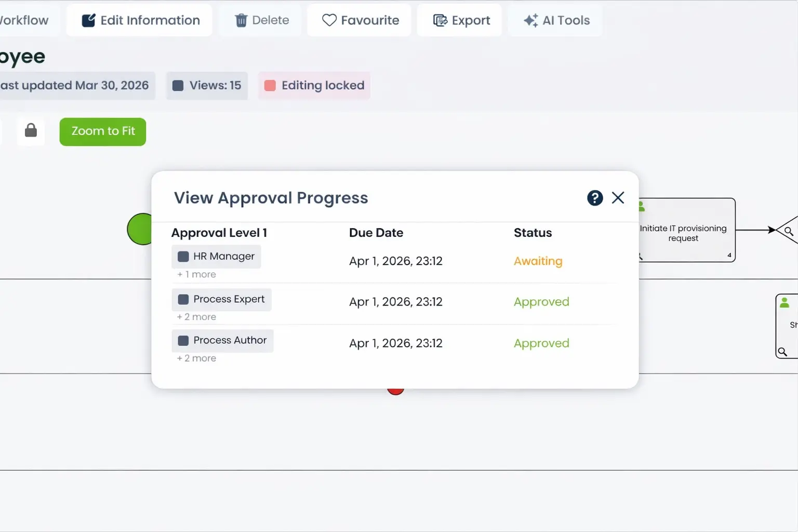This screenshot has height=532, width=798.
Task: Open the AI Tools menu
Action: 556,20
